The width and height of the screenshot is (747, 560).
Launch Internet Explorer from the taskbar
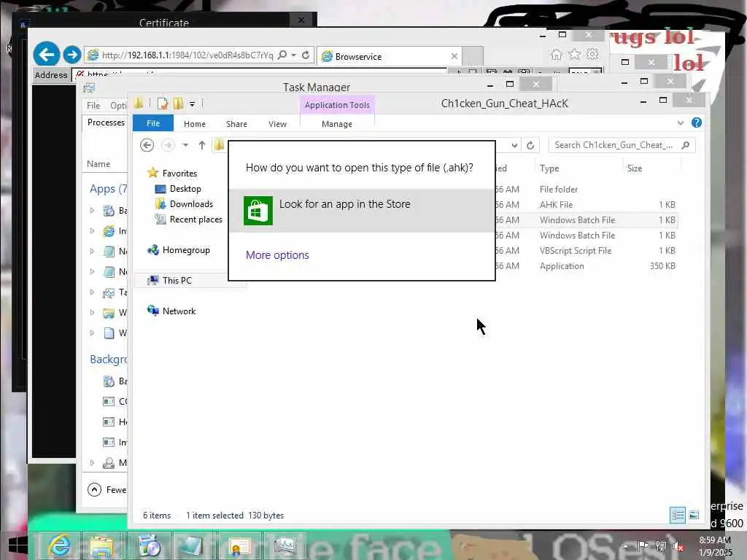(60, 545)
